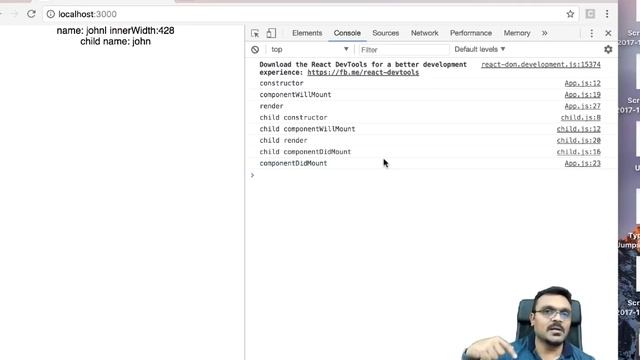Open child.js:20 source link

[x=578, y=140]
